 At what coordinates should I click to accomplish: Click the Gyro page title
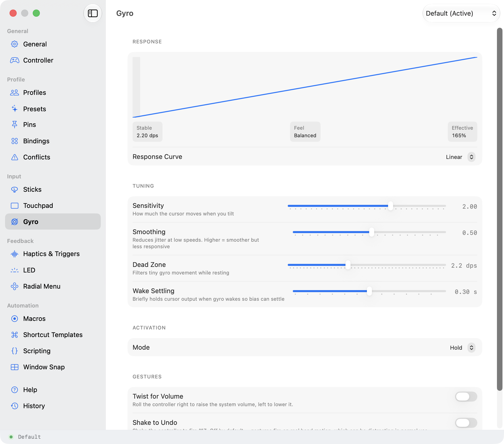click(125, 13)
